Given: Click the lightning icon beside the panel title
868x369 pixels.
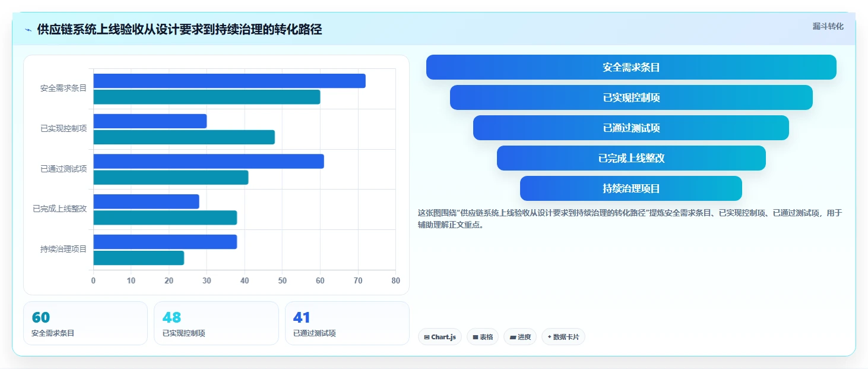Looking at the screenshot, I should (x=28, y=30).
